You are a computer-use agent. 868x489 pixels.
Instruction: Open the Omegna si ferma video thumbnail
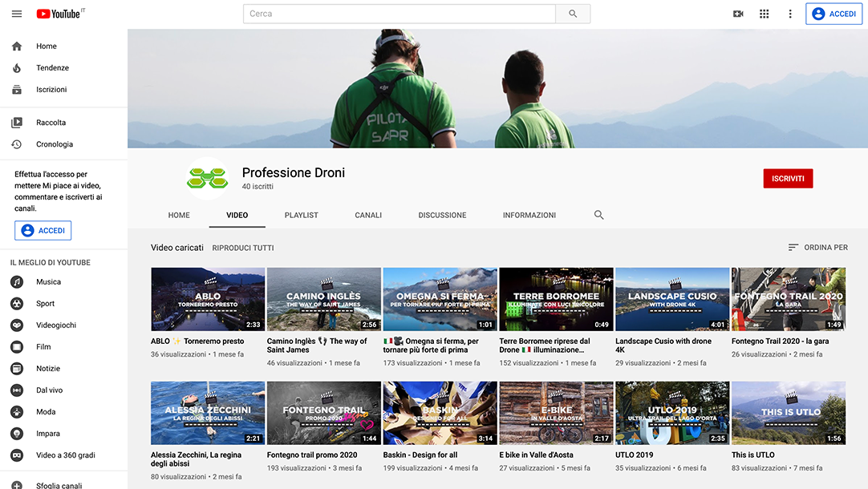tap(440, 299)
